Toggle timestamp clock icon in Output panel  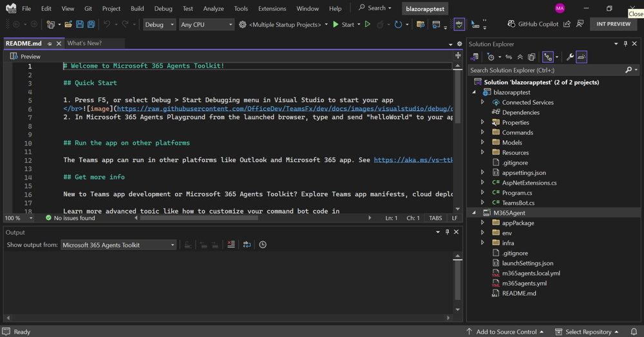tap(263, 245)
